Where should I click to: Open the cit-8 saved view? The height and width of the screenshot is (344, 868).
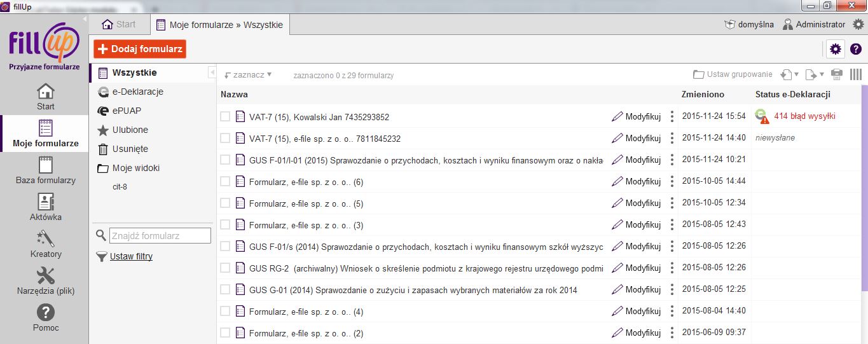120,187
